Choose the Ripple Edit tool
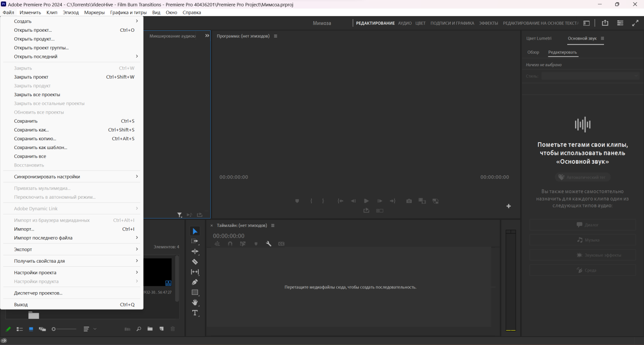 [x=195, y=251]
